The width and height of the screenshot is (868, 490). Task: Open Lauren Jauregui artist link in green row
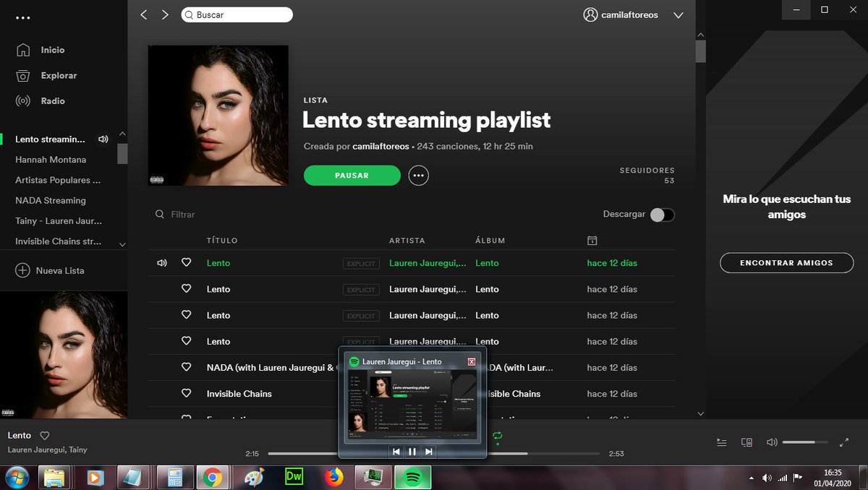pyautogui.click(x=427, y=263)
